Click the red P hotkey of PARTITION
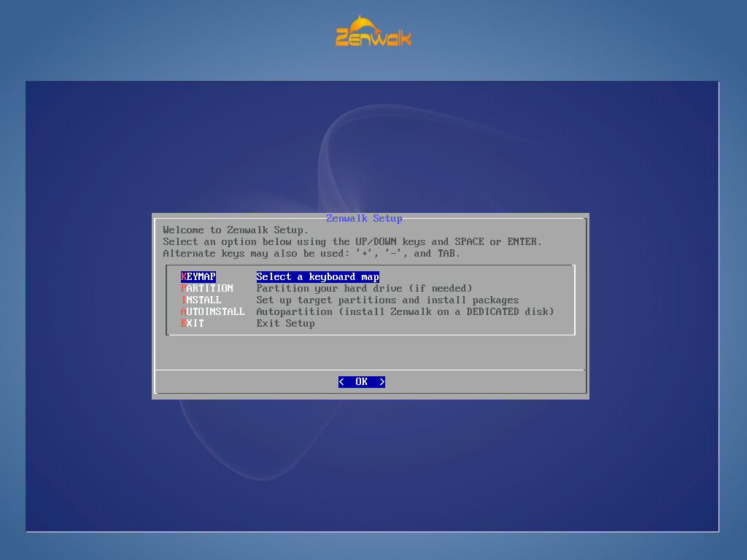Viewport: 747px width, 560px height. coord(183,288)
